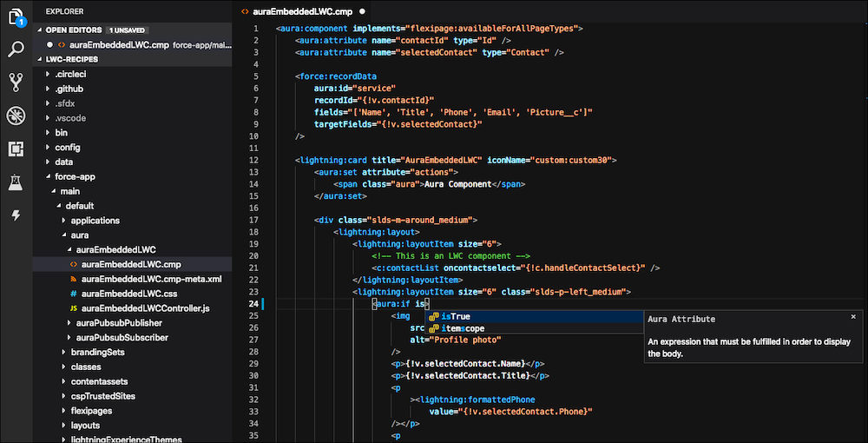Screen dimensions: 868x443
Task: Expand the cspTrustedSites folder
Action: [x=64, y=396]
